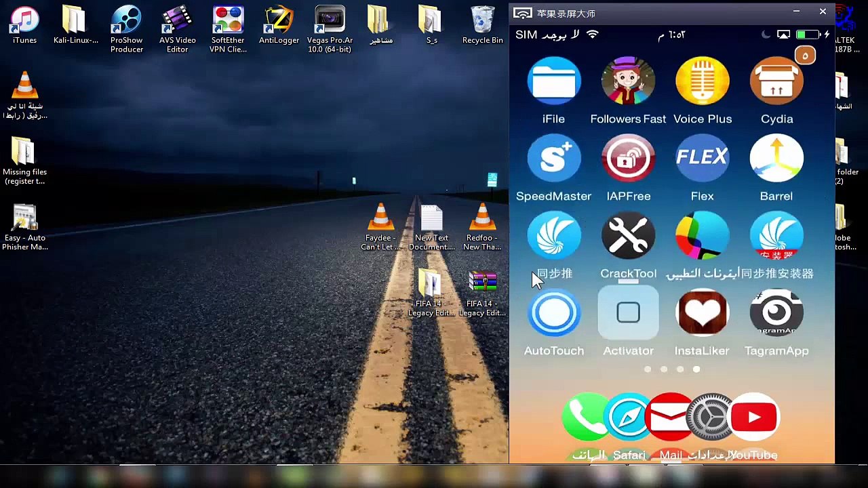Click the first page indicator dot
Viewport: 868px width, 488px height.
point(648,369)
